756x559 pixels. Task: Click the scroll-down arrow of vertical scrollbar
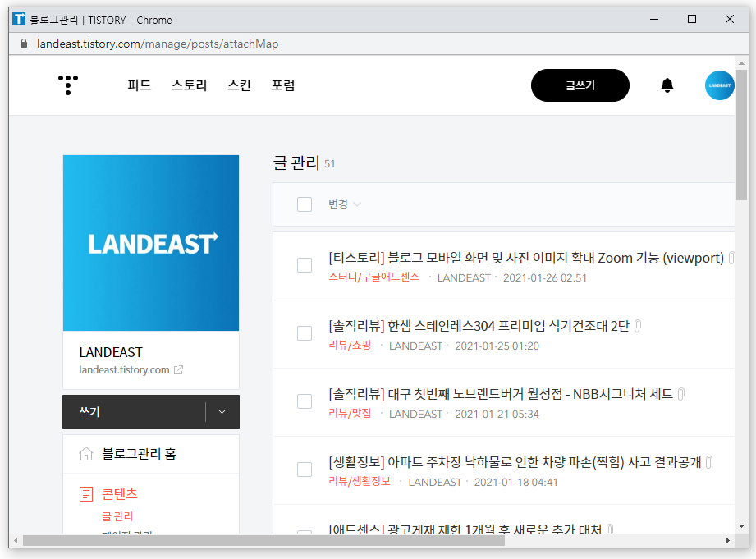pyautogui.click(x=741, y=526)
